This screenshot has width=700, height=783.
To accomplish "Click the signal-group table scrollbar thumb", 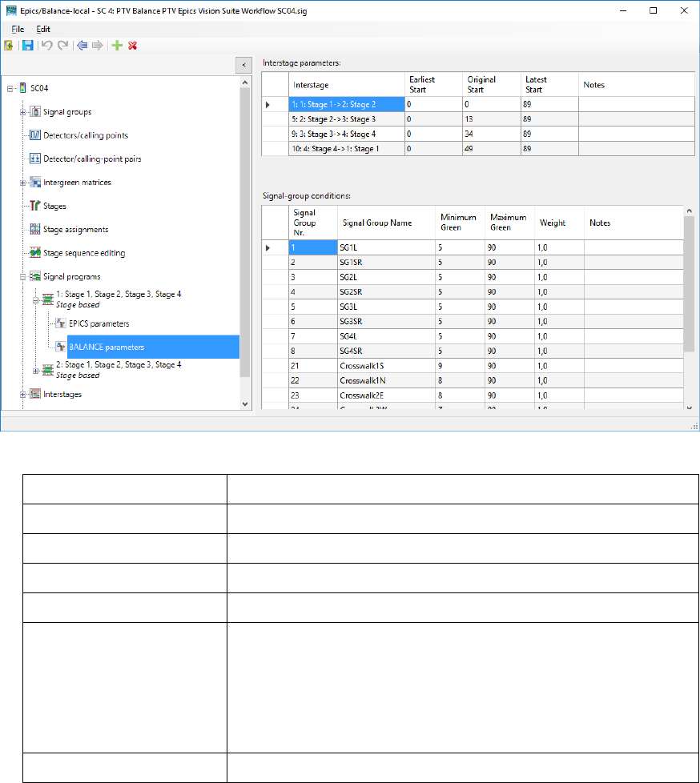I will coord(689,283).
